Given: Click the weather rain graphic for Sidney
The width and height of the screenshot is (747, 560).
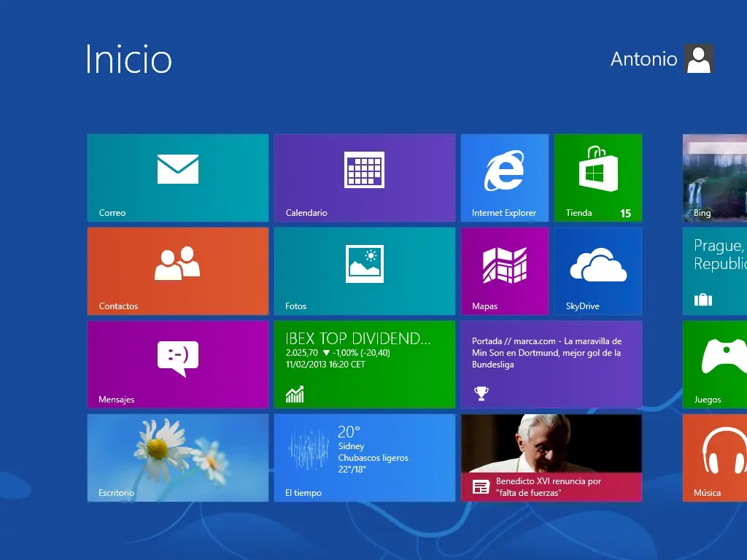Looking at the screenshot, I should point(309,448).
